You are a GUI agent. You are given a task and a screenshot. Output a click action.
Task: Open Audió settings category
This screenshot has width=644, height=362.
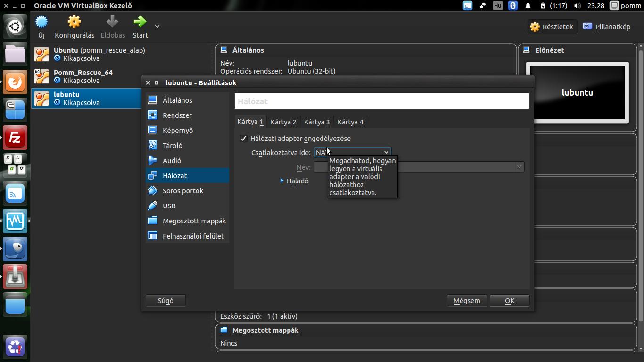tap(187, 160)
